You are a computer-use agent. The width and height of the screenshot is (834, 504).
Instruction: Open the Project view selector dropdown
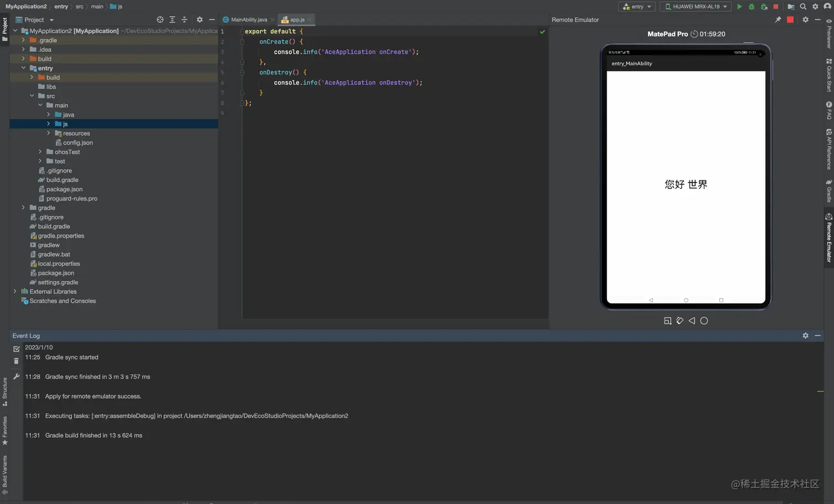click(35, 20)
